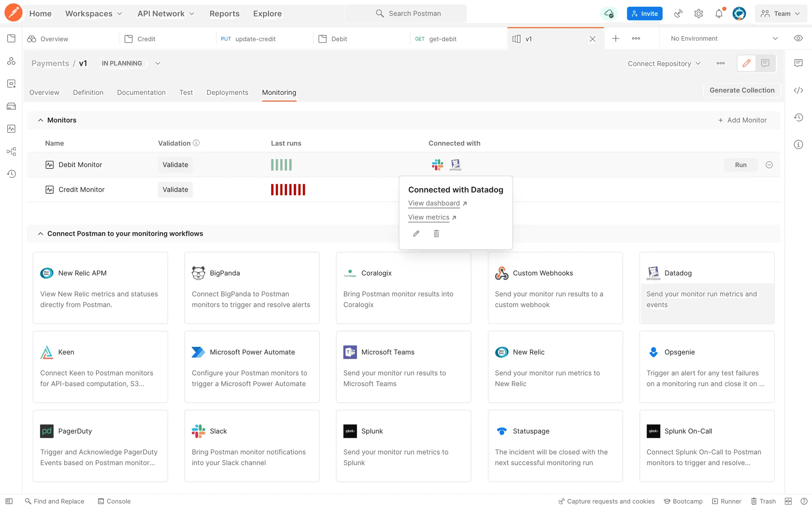Screen dimensions: 812x508
Task: Open Mock Servers in the left sidebar
Action: click(11, 106)
